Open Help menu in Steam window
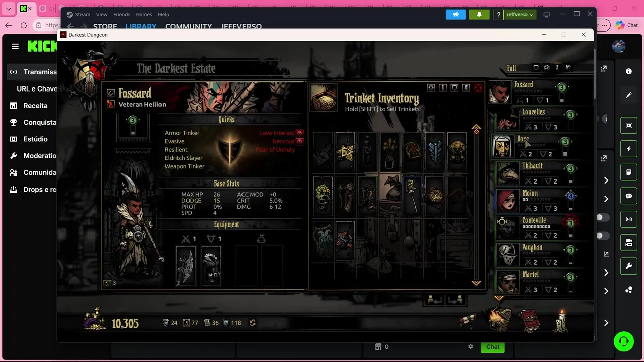The image size is (644, 362). 164,14
